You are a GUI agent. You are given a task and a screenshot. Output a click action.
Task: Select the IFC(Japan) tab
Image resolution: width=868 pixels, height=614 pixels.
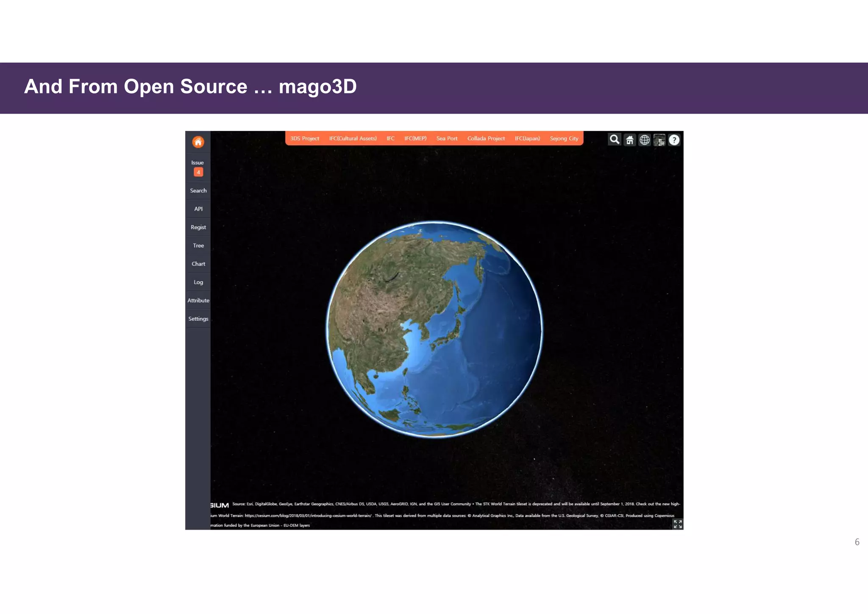coord(527,139)
